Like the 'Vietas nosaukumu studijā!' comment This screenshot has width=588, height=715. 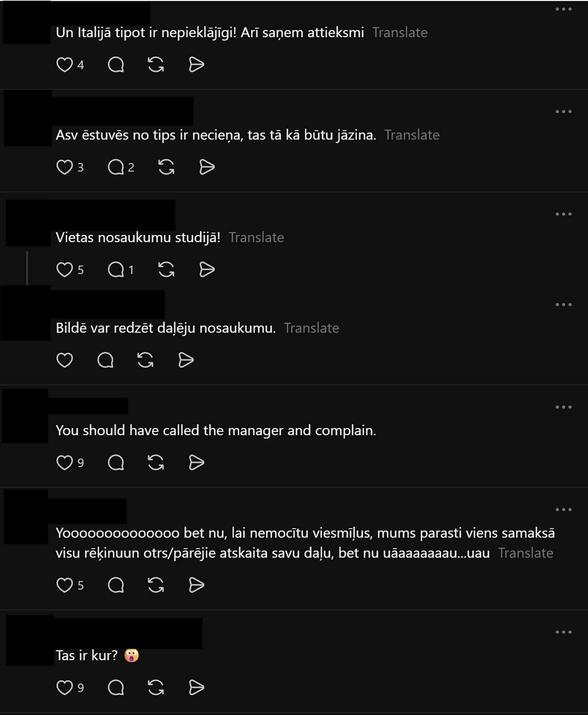(x=65, y=269)
